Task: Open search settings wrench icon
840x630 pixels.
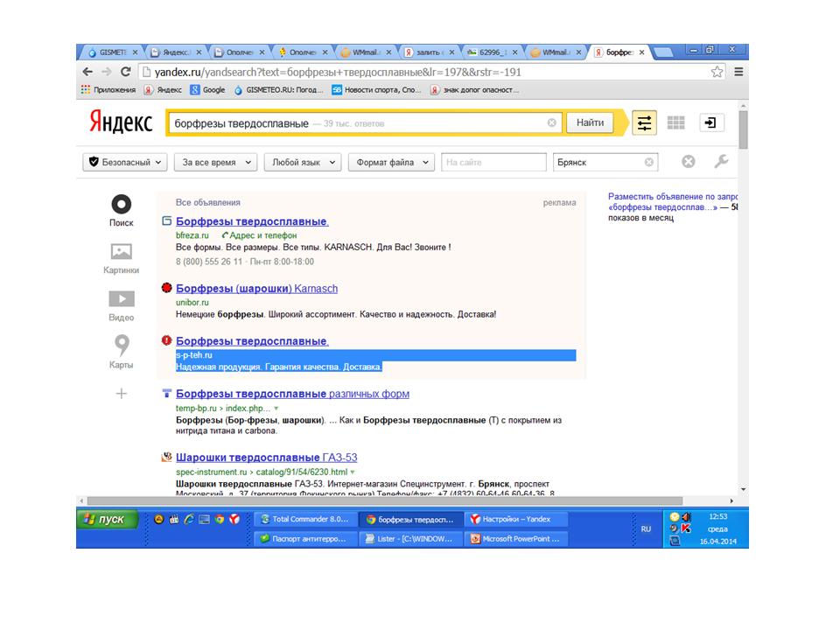Action: coord(721,161)
